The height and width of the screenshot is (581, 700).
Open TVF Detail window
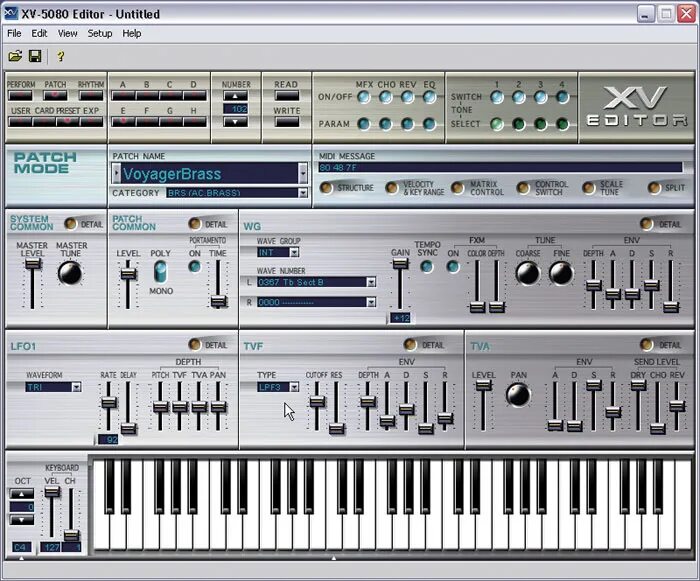click(x=410, y=344)
